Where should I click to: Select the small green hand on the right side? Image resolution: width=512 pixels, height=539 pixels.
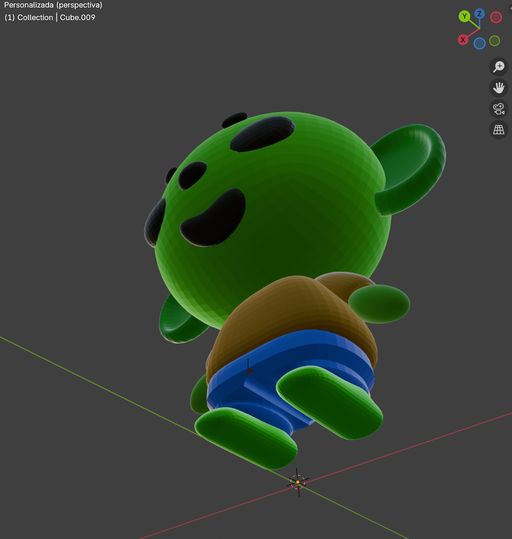(x=380, y=304)
